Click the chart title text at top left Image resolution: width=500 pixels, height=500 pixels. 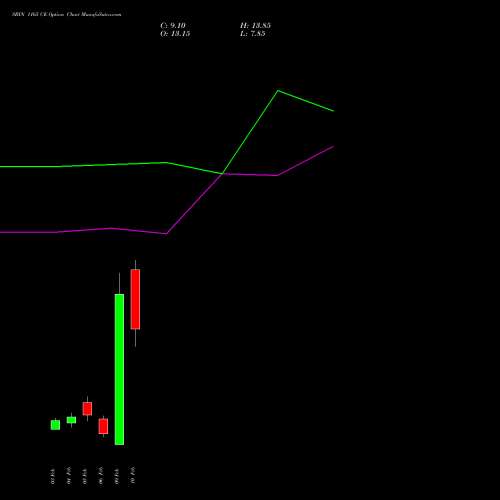(x=67, y=14)
